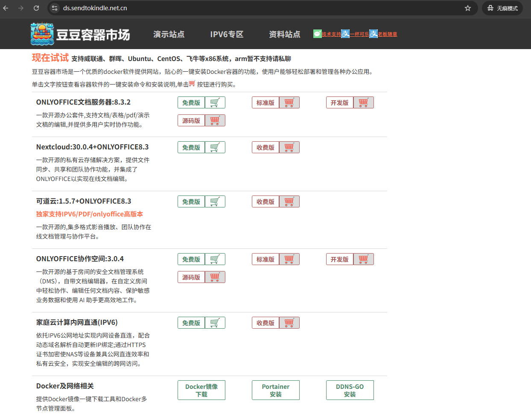Open the 老板随意 donation link
Viewport: 531px width, 420px height.
pyautogui.click(x=388, y=34)
